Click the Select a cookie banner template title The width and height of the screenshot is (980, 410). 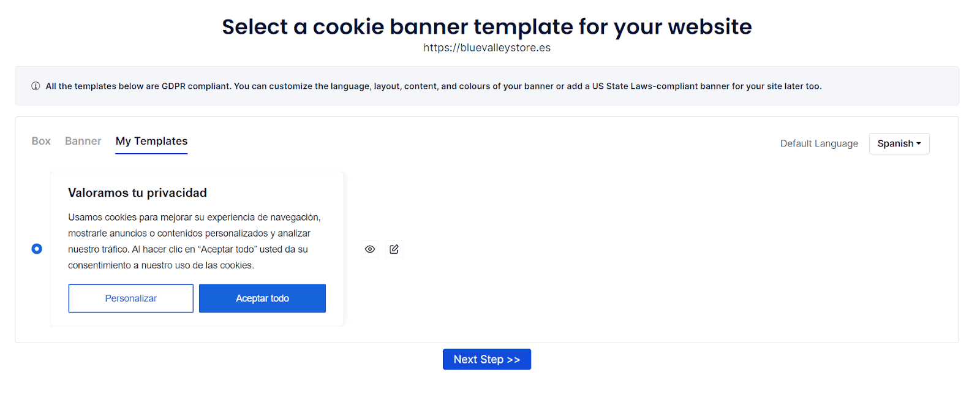point(487,26)
